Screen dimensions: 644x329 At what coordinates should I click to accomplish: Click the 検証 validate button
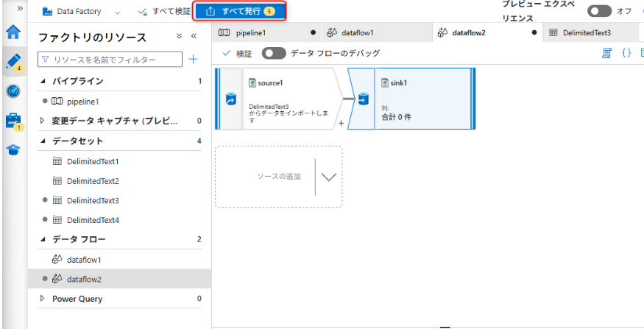click(x=237, y=54)
